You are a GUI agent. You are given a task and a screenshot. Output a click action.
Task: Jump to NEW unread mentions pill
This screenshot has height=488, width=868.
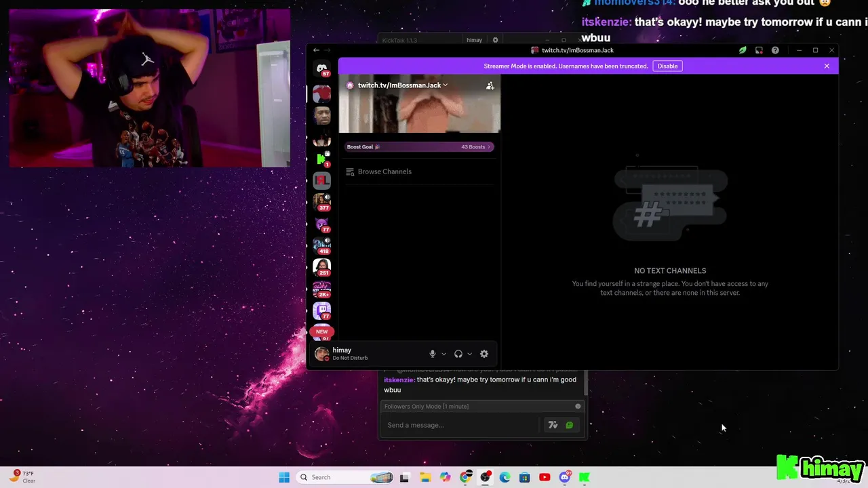click(x=322, y=331)
